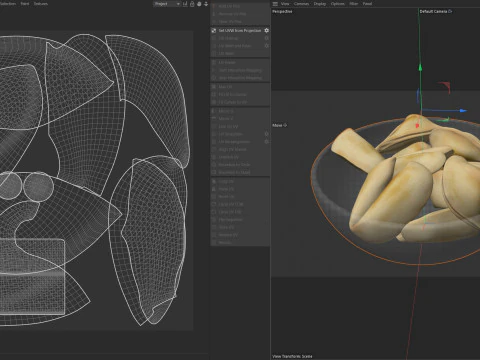Open options gear for UV Rectangularize
This screenshot has width=480, height=360.
click(x=266, y=141)
